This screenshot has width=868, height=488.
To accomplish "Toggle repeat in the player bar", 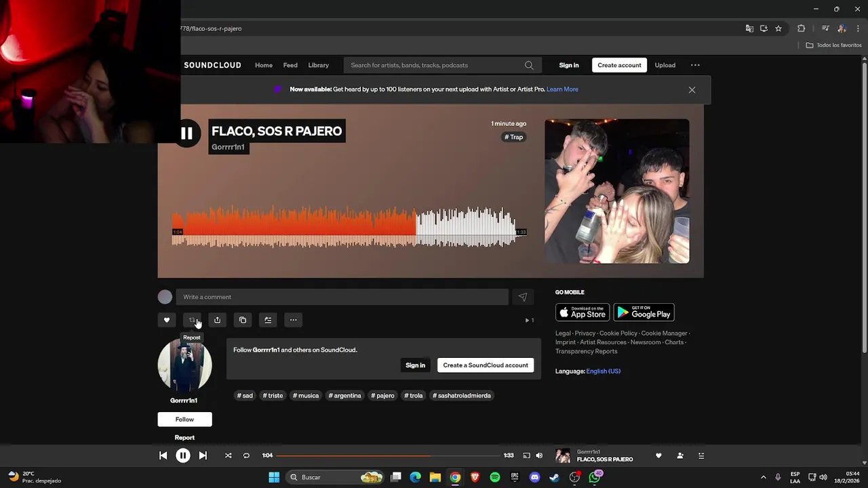I will pos(246,455).
